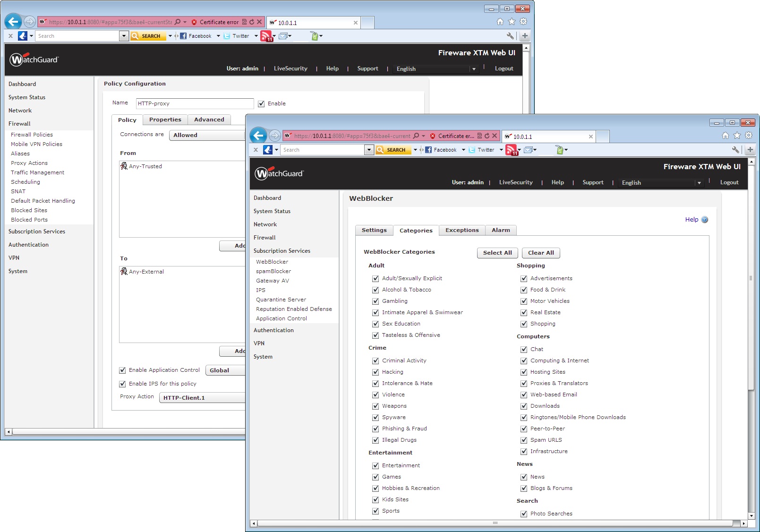The height and width of the screenshot is (532, 760).
Task: Click the Help link in the WebBlocker panel
Action: (692, 220)
